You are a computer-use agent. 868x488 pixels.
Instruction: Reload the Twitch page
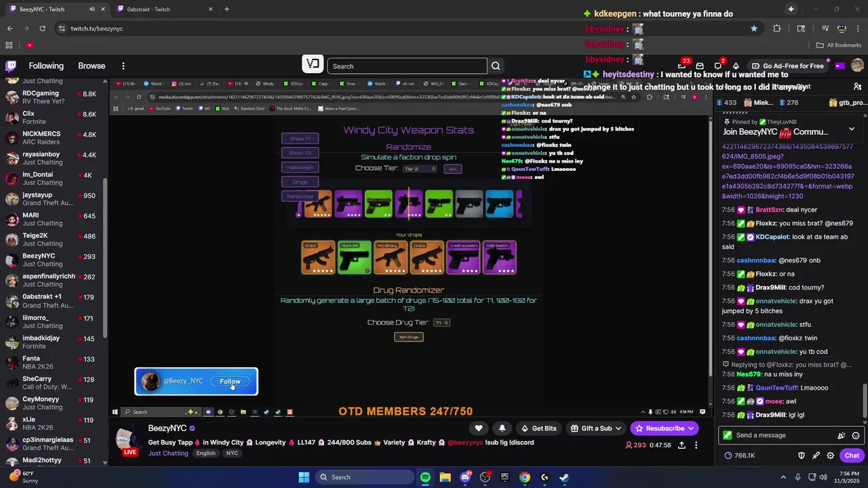42,28
